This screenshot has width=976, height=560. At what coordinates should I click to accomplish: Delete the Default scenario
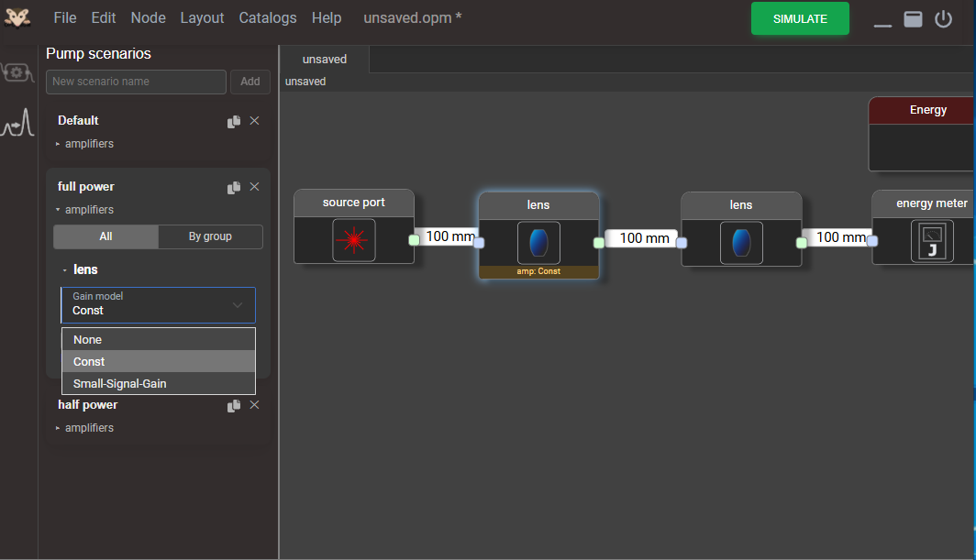coord(255,121)
